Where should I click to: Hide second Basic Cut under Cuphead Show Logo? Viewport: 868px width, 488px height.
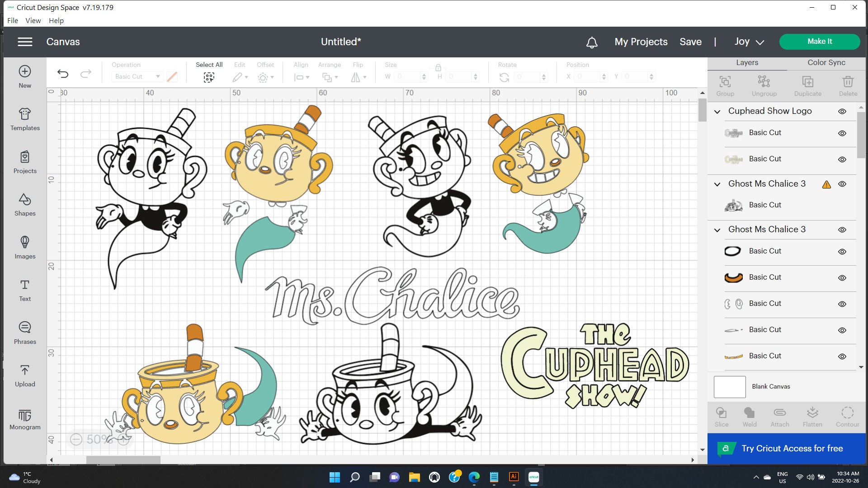[x=842, y=160]
